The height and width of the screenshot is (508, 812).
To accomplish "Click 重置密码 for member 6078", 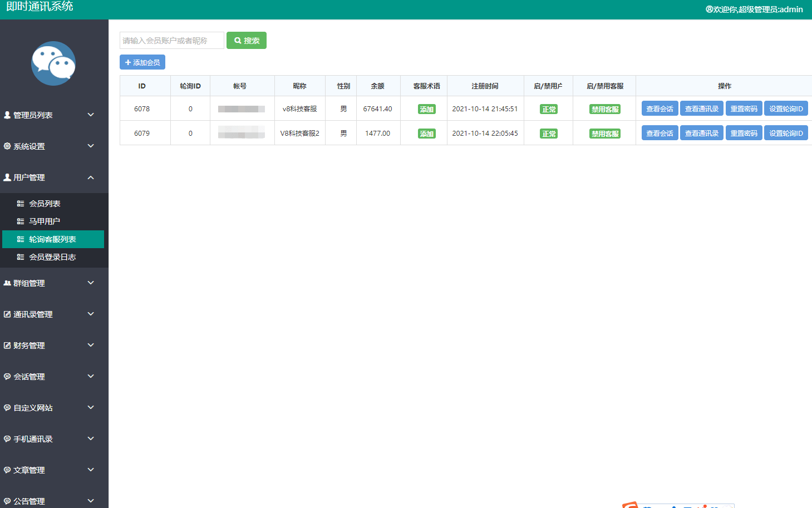I will click(x=744, y=108).
